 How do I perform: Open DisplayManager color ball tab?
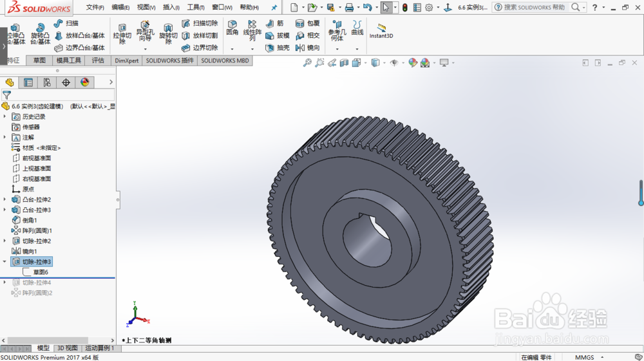coord(84,82)
